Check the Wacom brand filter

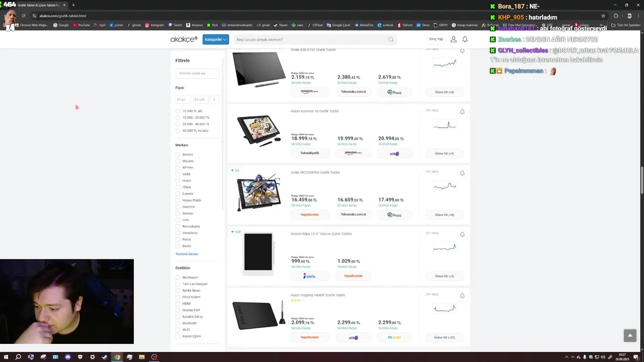pos(178,161)
